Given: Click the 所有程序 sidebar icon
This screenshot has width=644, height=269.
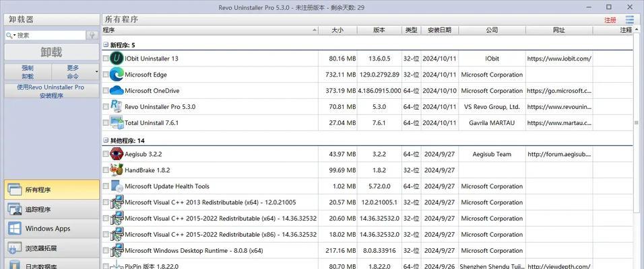Looking at the screenshot, I should coord(14,190).
